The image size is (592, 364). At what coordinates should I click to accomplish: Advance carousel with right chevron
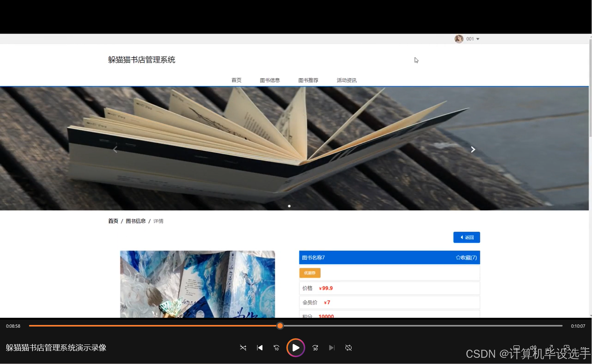pos(473,149)
